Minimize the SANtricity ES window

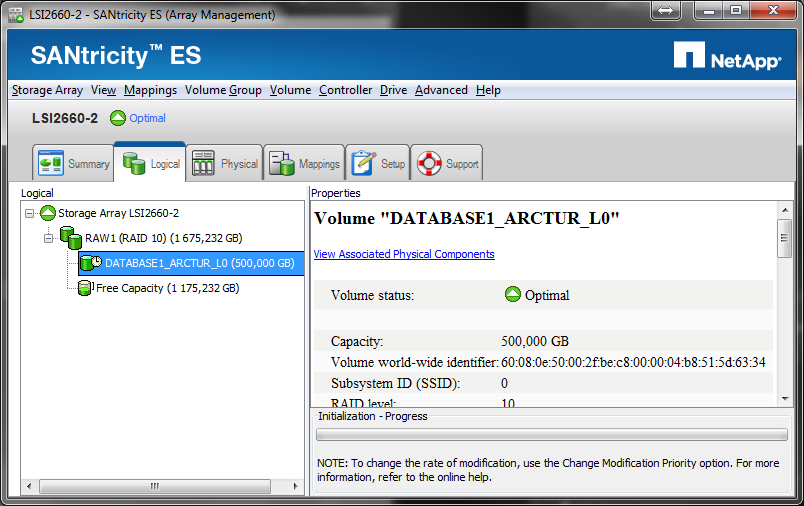(709, 10)
